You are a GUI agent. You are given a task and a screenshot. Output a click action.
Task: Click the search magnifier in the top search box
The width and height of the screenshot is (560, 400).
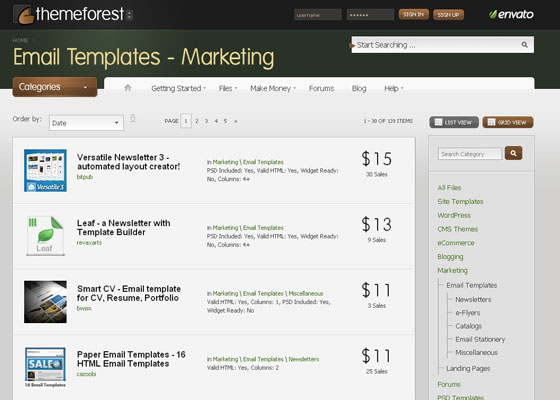point(524,45)
